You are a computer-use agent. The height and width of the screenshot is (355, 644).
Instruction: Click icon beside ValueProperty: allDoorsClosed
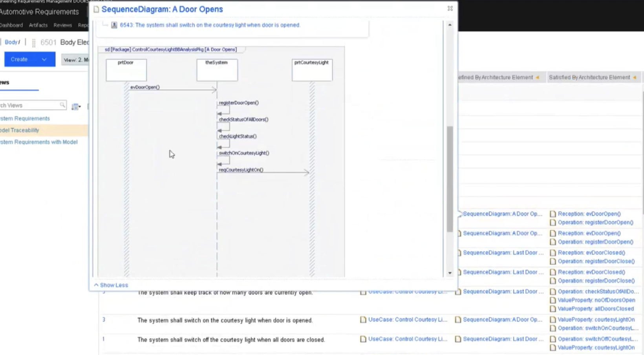553,309
